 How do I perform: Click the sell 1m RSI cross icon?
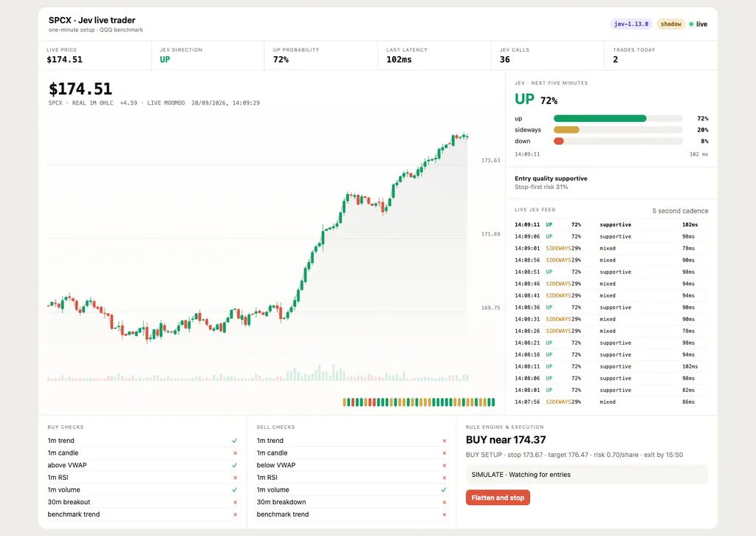coord(444,478)
